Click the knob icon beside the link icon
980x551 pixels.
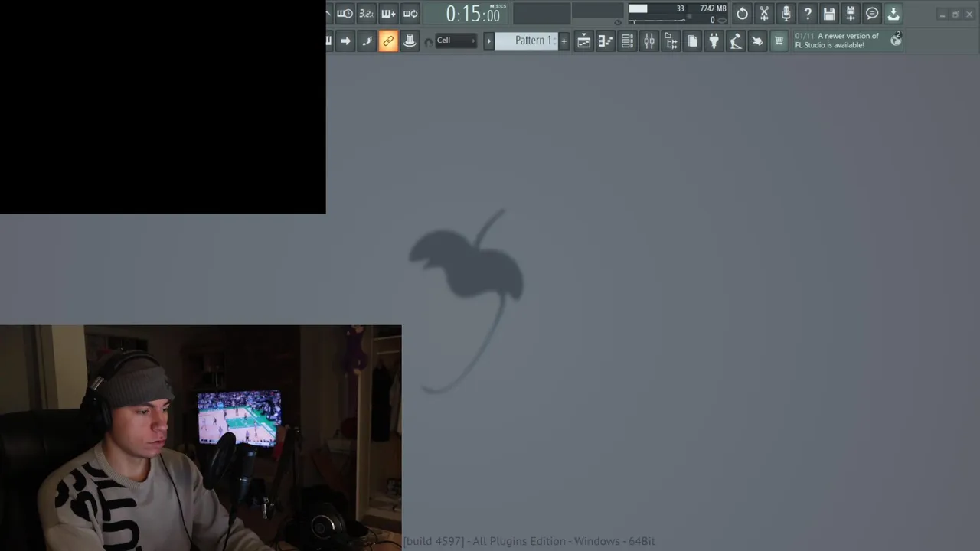[x=410, y=41]
